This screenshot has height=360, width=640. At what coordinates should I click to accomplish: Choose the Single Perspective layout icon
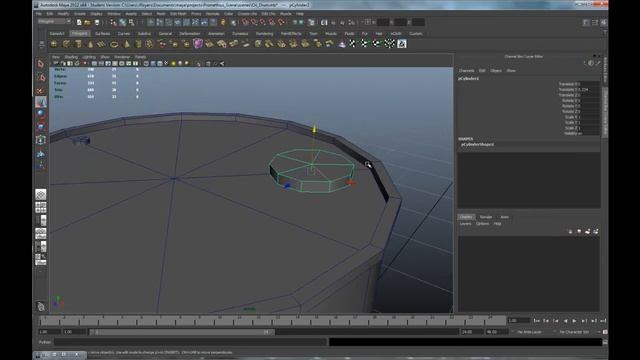coord(40,194)
